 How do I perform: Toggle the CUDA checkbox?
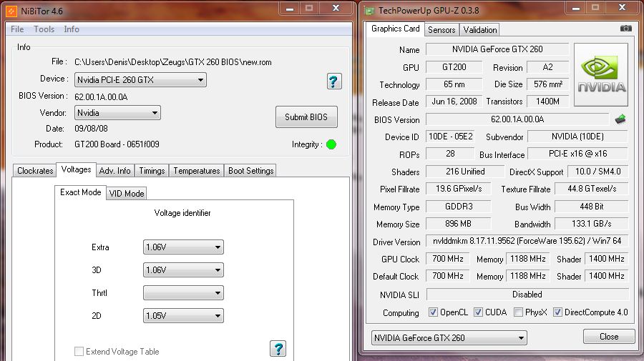click(x=478, y=312)
